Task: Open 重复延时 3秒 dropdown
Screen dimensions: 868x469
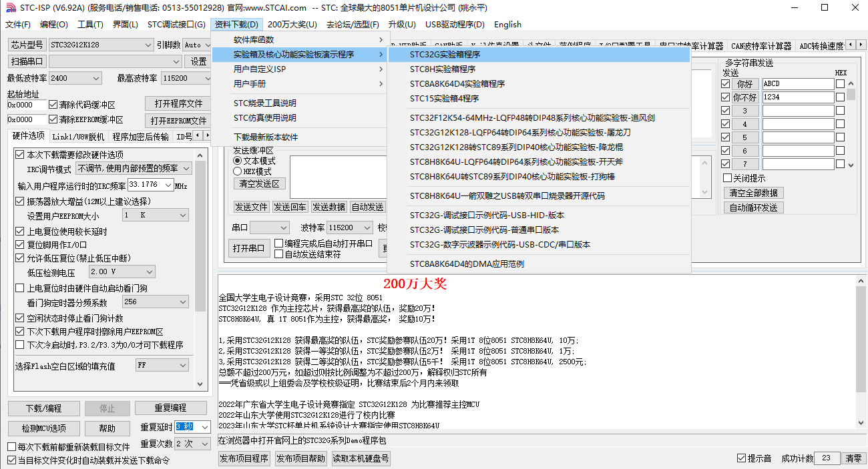Action: click(x=193, y=427)
